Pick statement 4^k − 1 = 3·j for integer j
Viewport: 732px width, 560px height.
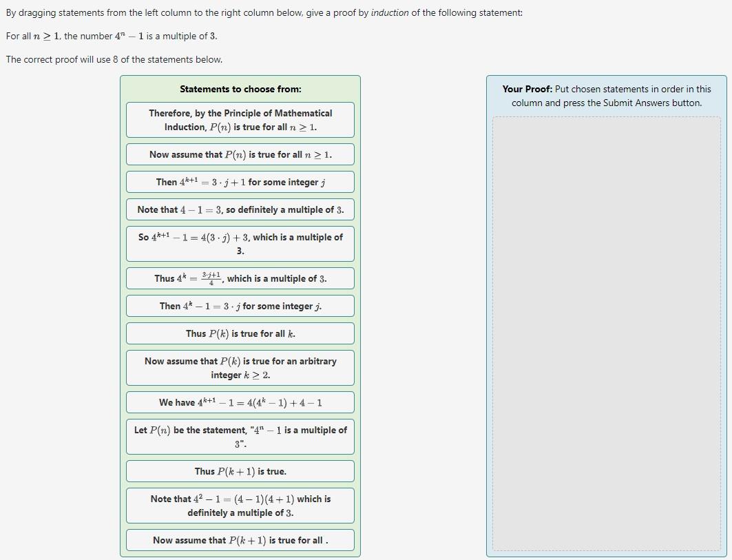tap(240, 306)
